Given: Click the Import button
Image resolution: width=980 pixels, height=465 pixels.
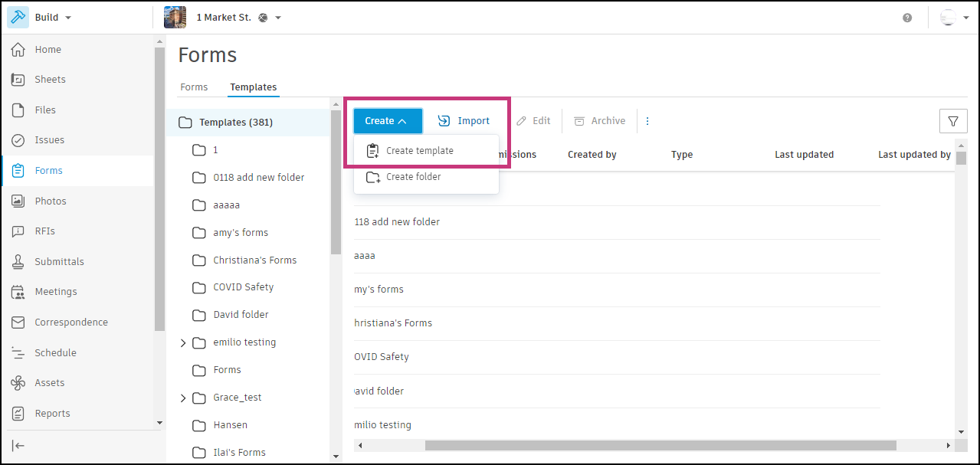Looking at the screenshot, I should 464,121.
